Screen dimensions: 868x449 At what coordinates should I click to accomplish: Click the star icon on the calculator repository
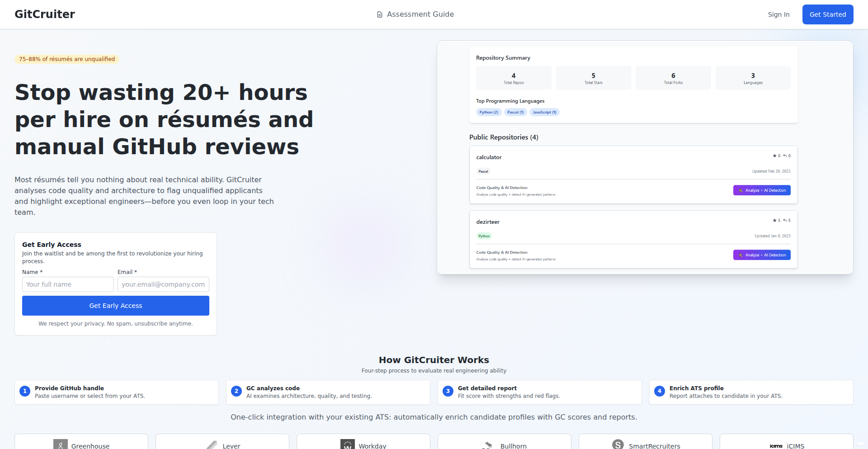point(774,156)
